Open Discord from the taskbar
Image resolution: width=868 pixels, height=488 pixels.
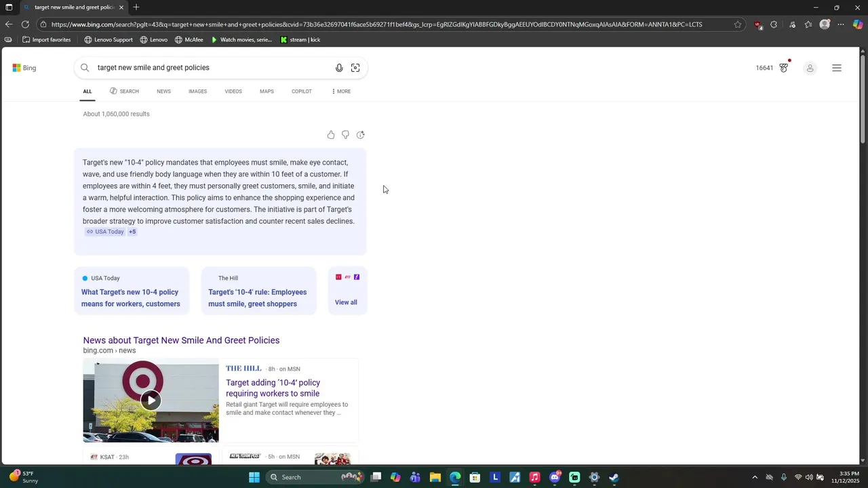pyautogui.click(x=555, y=477)
